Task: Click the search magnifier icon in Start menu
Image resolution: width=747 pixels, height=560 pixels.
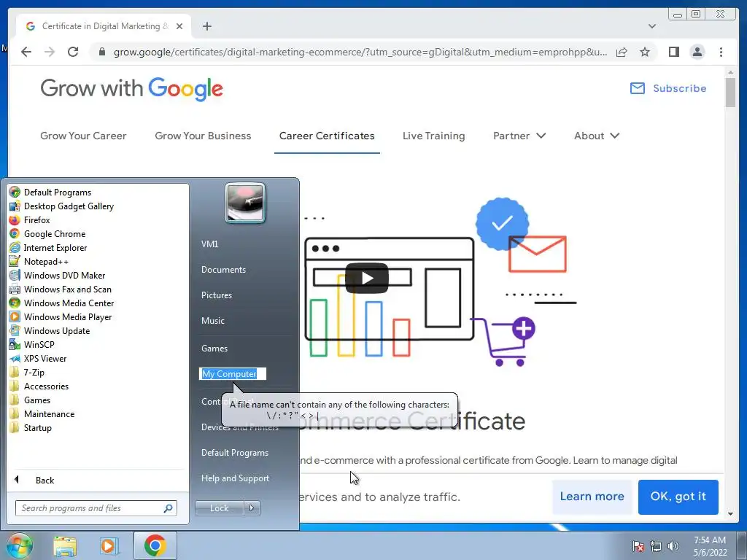Action: [x=169, y=508]
